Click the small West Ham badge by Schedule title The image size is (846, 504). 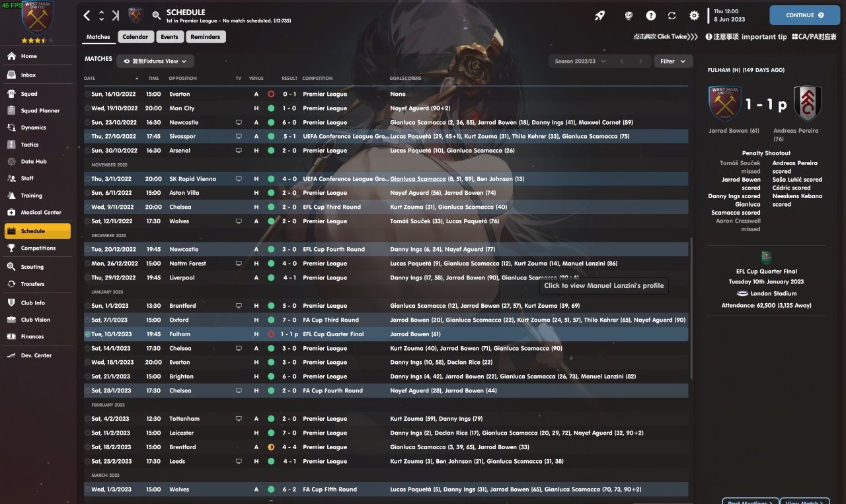point(135,15)
